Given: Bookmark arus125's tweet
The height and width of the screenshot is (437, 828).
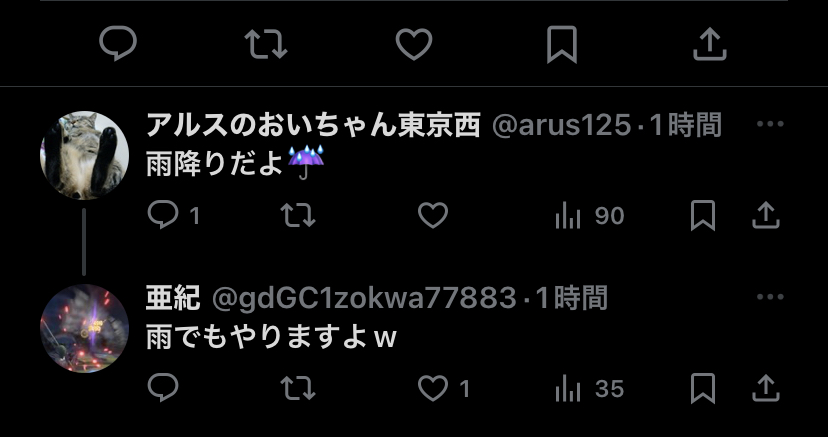Looking at the screenshot, I should click(x=703, y=215).
